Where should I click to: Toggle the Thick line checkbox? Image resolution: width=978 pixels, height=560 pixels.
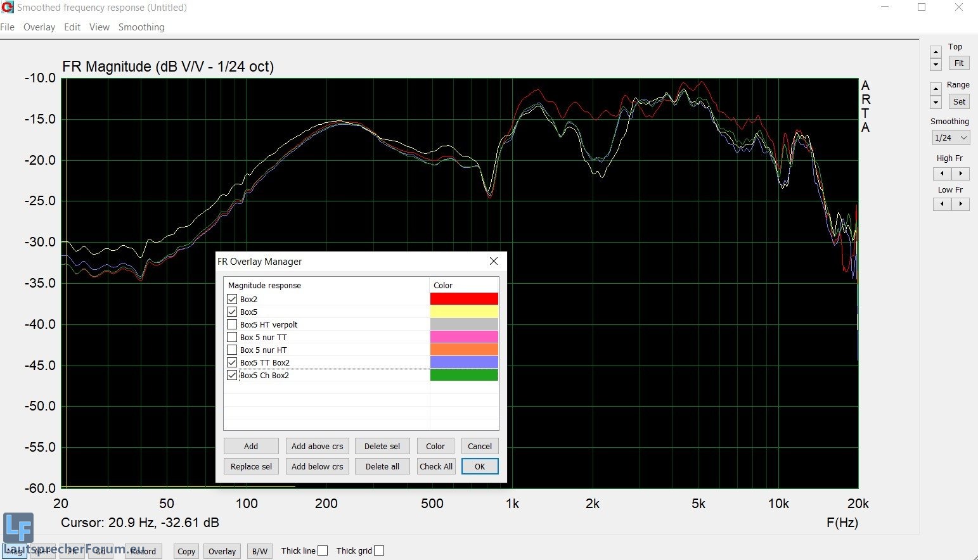[323, 550]
